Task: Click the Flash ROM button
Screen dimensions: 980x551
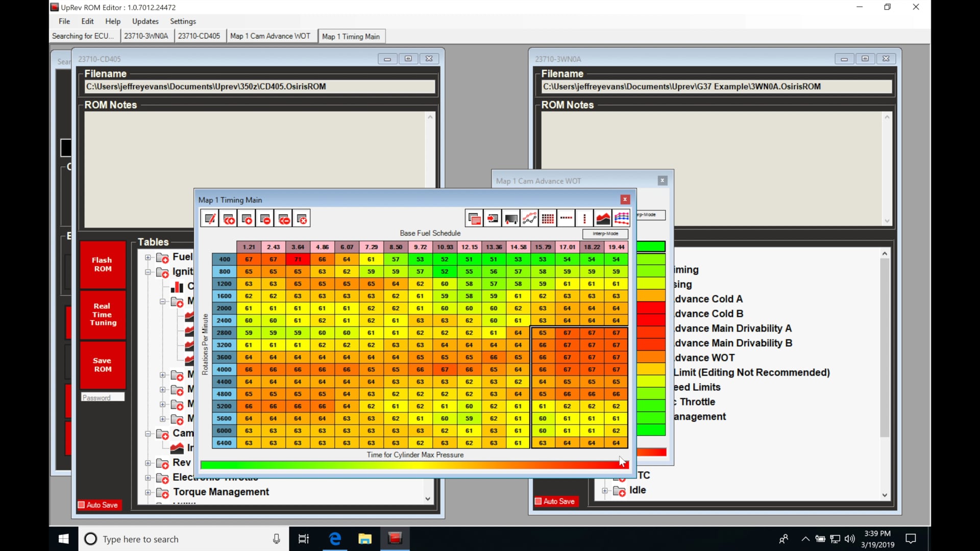Action: click(x=102, y=264)
